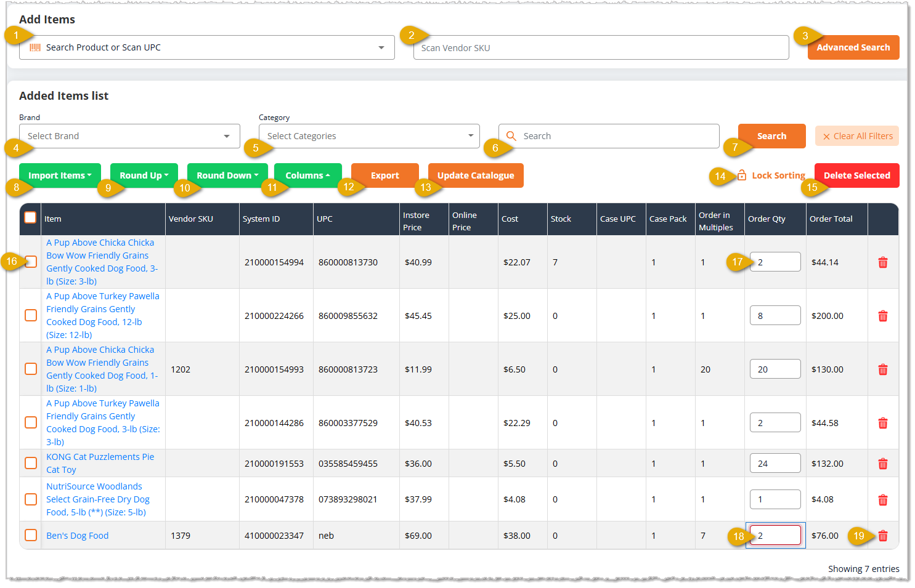
Task: Click the Delete Selected button
Action: 857,175
